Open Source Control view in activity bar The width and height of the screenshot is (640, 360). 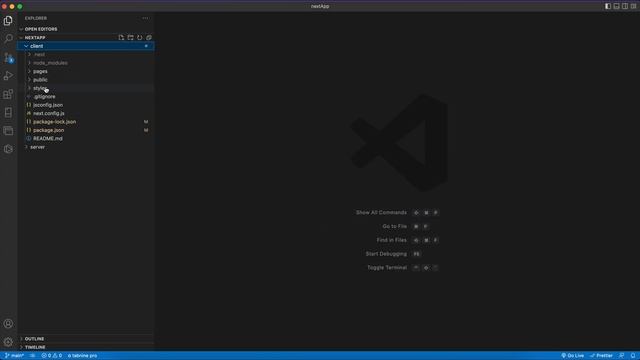8,58
